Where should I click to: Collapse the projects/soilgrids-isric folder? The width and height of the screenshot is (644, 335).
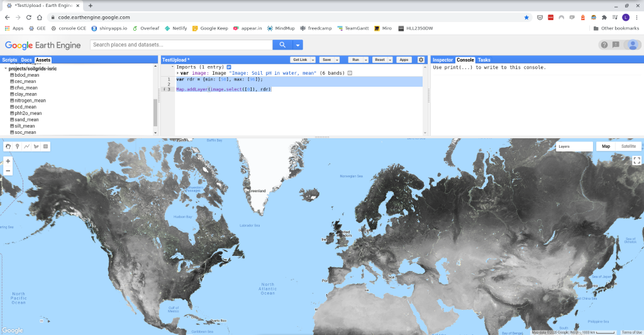(6, 69)
